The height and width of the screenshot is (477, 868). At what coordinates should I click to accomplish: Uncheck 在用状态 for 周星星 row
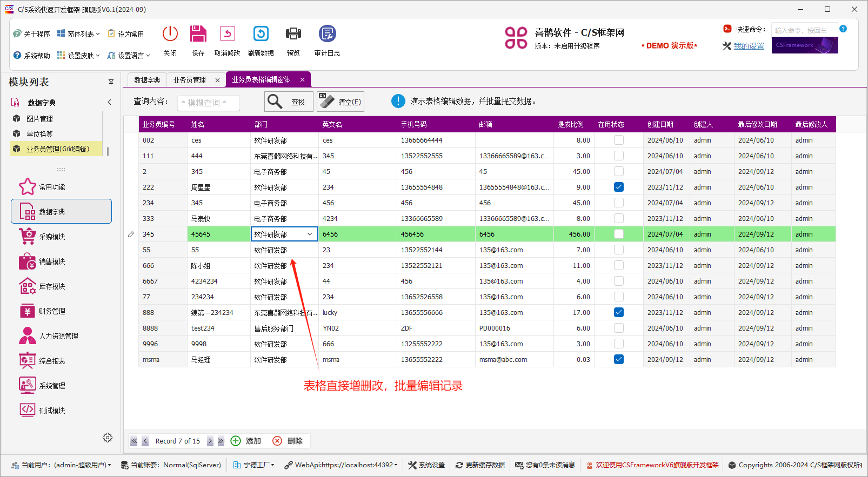pyautogui.click(x=619, y=187)
